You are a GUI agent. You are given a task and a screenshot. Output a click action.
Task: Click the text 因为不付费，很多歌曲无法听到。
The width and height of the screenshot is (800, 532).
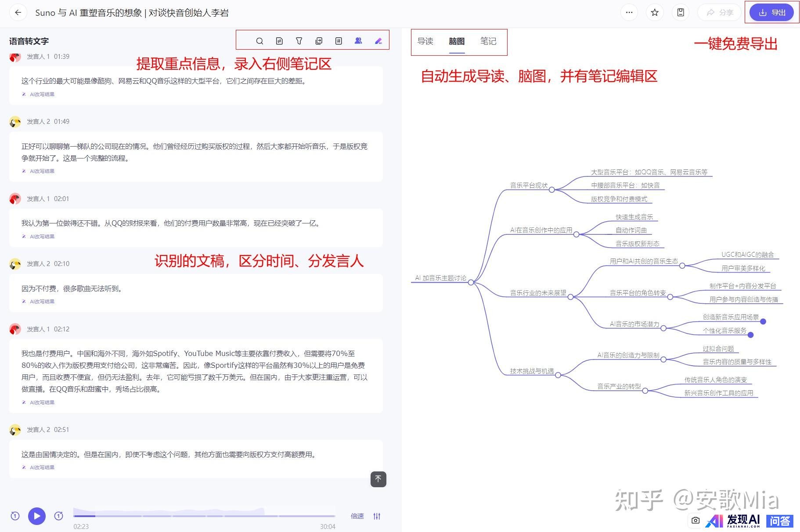[73, 288]
